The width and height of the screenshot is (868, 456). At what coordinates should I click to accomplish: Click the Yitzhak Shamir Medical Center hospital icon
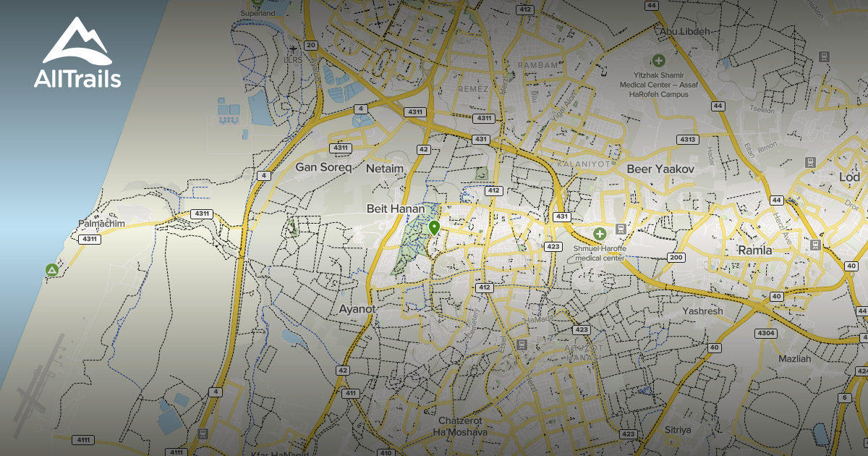(658, 61)
